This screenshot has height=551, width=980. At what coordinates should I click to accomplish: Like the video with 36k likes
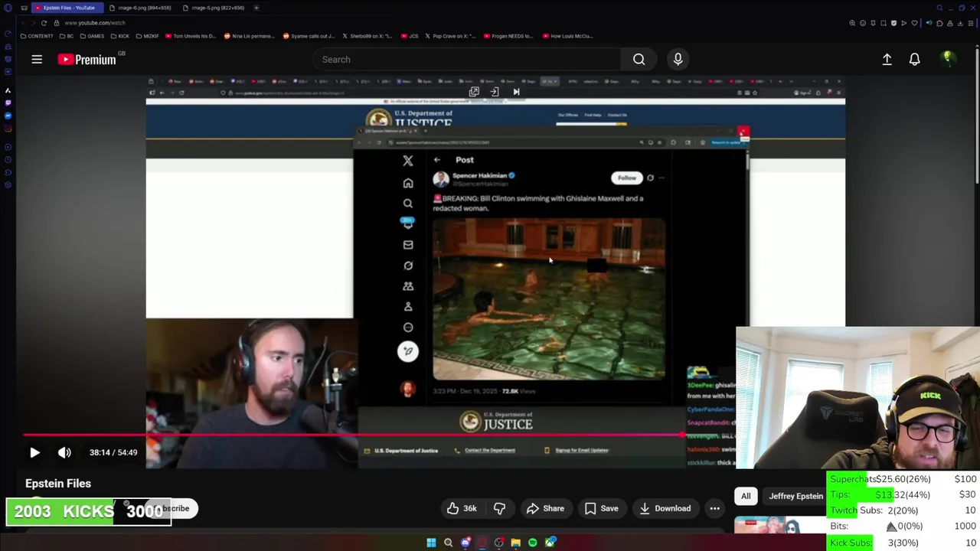462,508
